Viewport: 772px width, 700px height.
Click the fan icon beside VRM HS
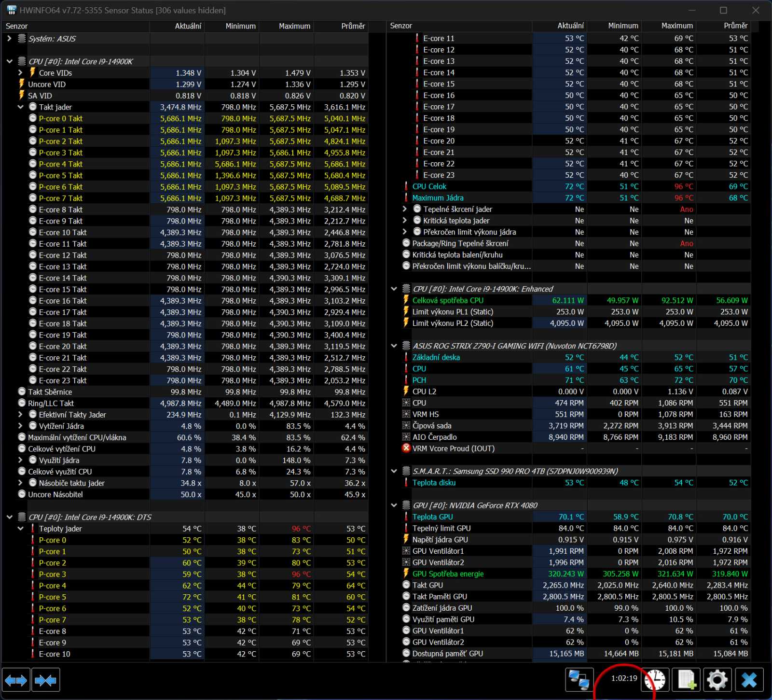[406, 414]
